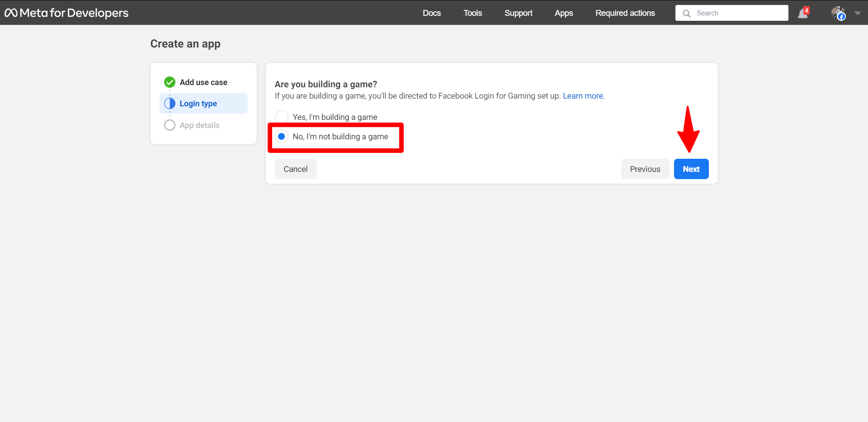This screenshot has width=868, height=422.
Task: Open the account menu chevron
Action: pyautogui.click(x=858, y=13)
